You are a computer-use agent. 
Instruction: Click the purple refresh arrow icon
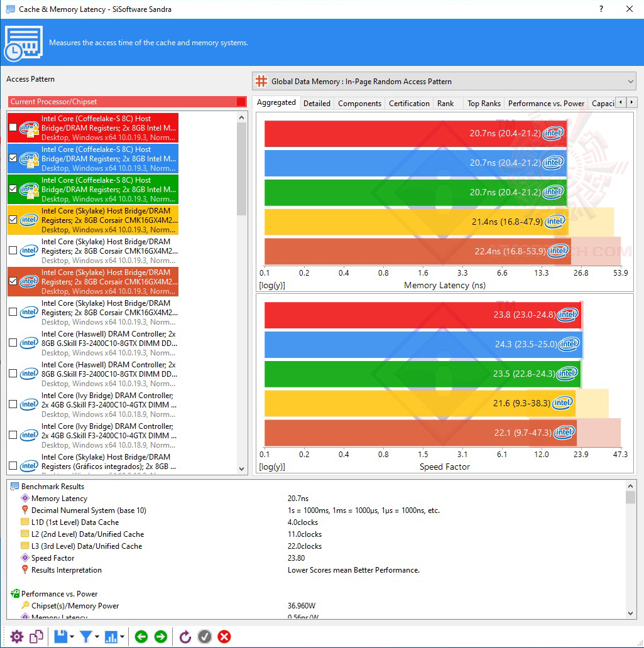(x=185, y=637)
